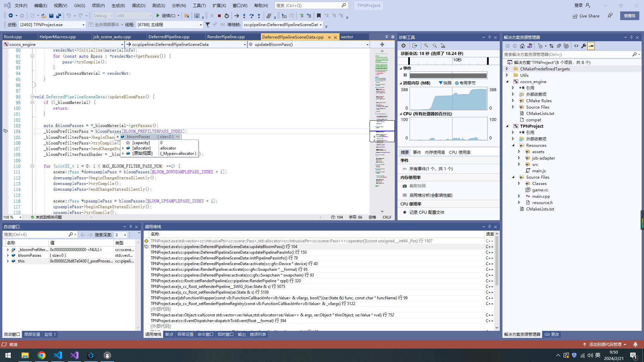The image size is (644, 362).
Task: Open the Debug configuration dropdown
Action: [103, 16]
